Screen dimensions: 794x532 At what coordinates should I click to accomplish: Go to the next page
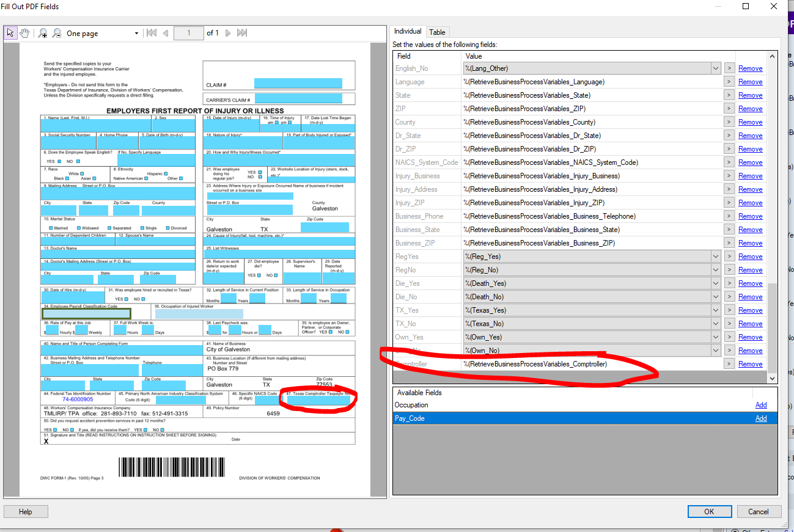[228, 33]
